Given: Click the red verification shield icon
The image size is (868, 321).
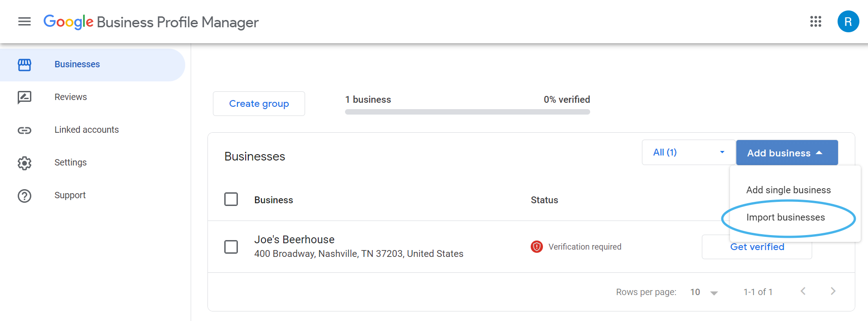Looking at the screenshot, I should 537,246.
